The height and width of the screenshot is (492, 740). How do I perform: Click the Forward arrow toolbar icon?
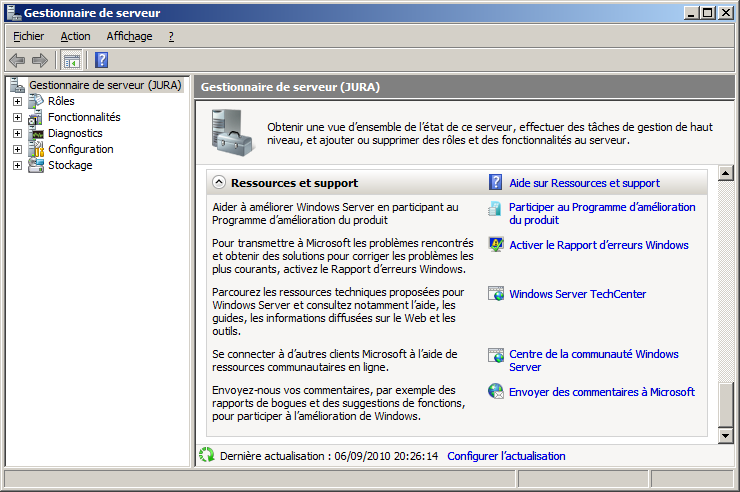pyautogui.click(x=39, y=60)
